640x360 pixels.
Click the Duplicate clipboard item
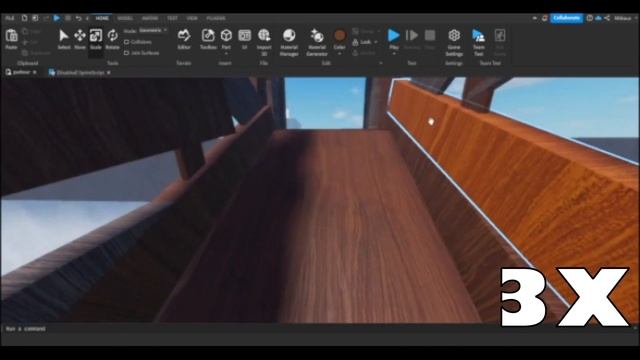tap(37, 53)
